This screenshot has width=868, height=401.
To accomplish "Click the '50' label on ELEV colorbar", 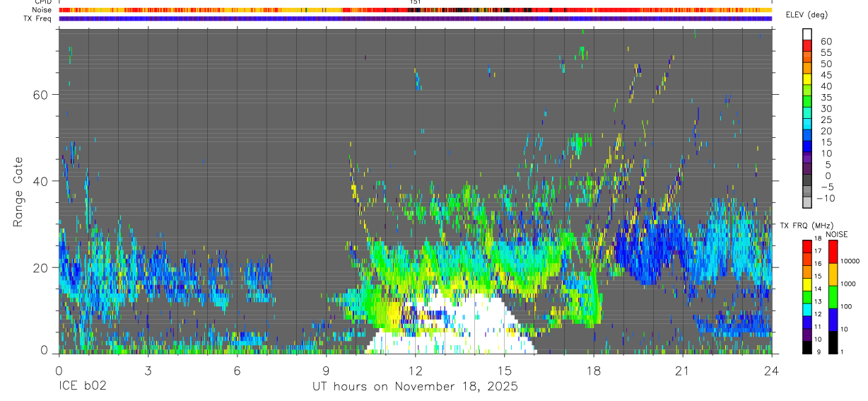I will coord(826,64).
